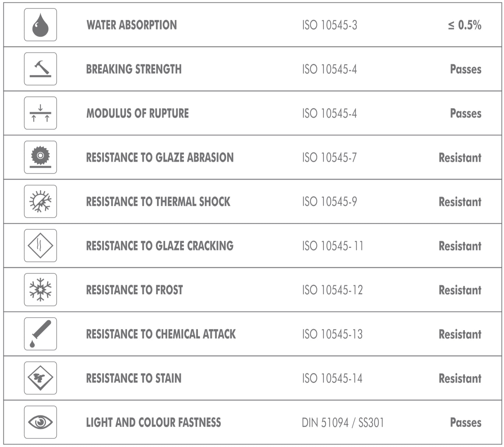The height and width of the screenshot is (447, 504).
Task: Click the chemical attack dropper icon
Action: click(40, 334)
